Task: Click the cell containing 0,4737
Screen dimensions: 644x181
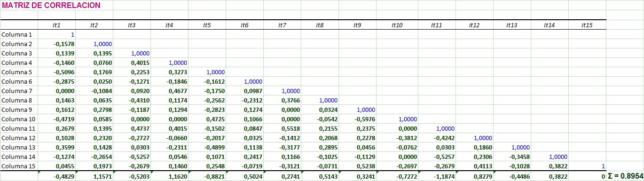Action: (x=132, y=128)
